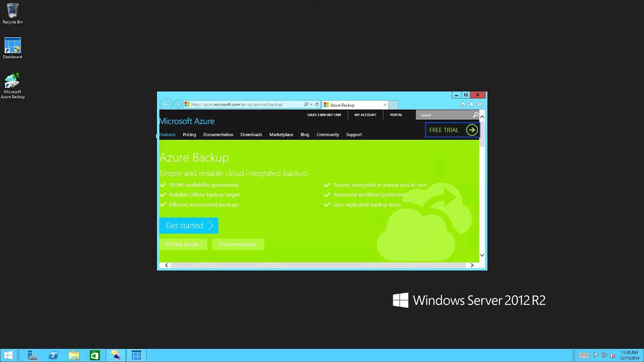The height and width of the screenshot is (362, 644).
Task: Open the green Store taskbar icon
Action: click(95, 355)
